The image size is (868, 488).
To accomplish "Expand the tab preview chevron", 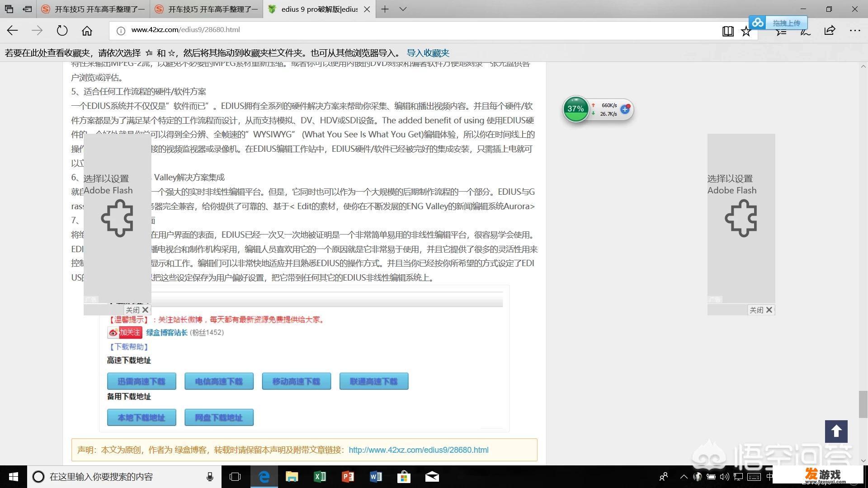I will pyautogui.click(x=403, y=9).
